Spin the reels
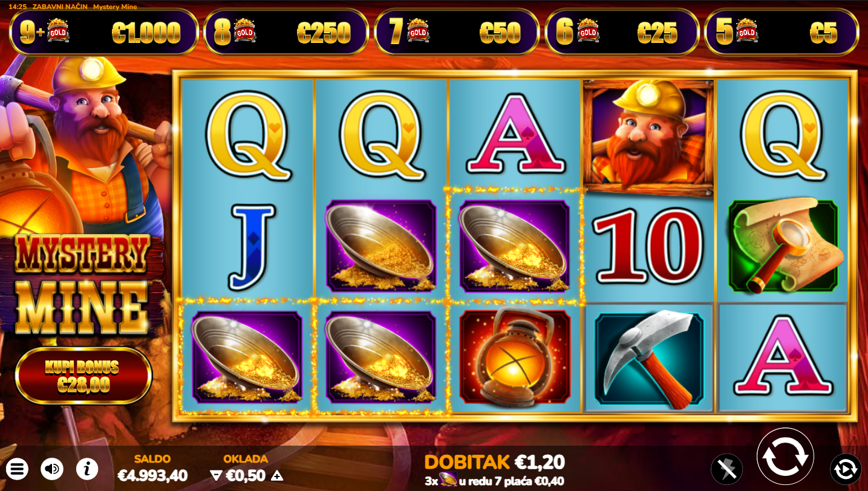Screen dimensions: 868x491 click(x=785, y=457)
